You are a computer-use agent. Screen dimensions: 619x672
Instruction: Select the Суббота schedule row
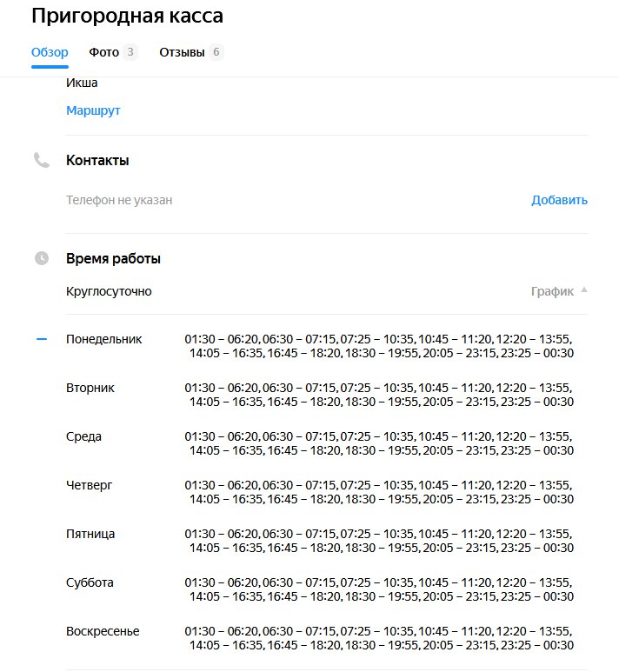pos(319,589)
